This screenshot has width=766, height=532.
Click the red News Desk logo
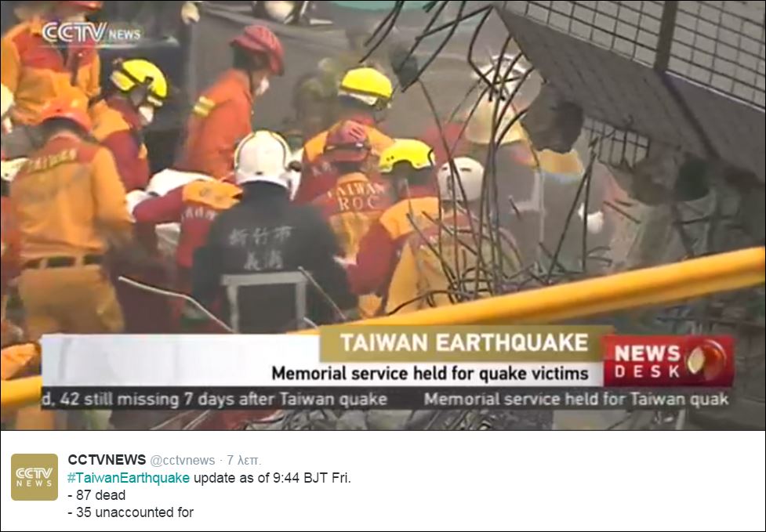click(x=669, y=361)
